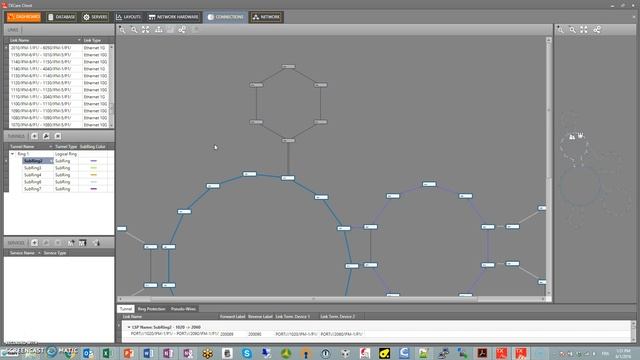Click first M-arrow icon in Services toolbar
Viewport: 640px width, 360px height.
coord(71,242)
